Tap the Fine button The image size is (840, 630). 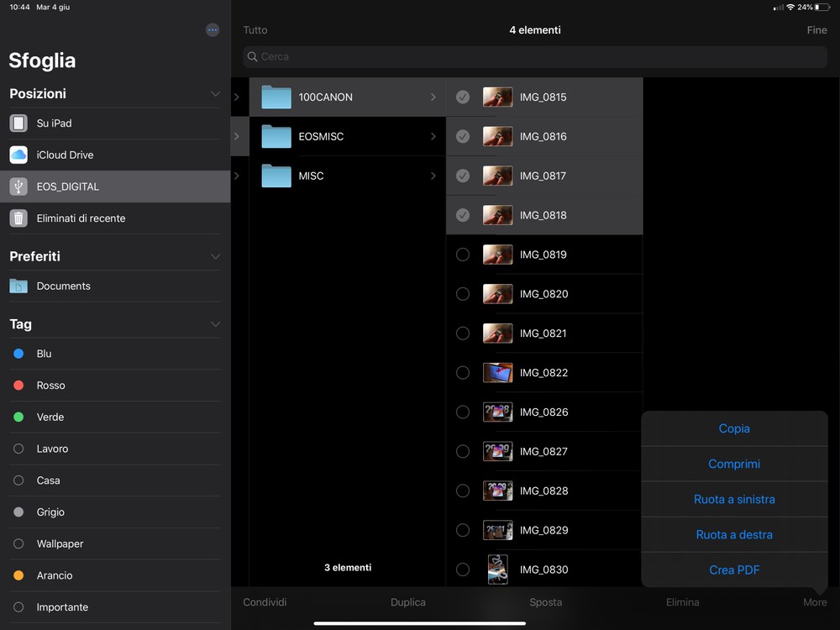(x=817, y=30)
